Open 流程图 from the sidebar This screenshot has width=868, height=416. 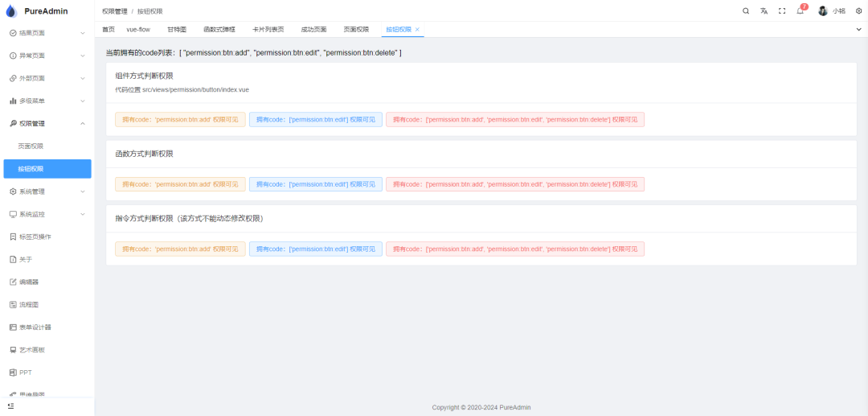click(29, 305)
